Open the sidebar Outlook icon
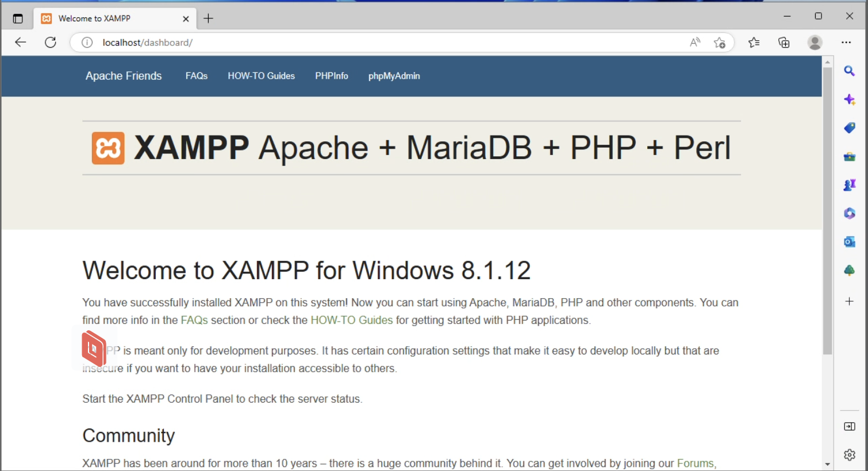 (849, 242)
